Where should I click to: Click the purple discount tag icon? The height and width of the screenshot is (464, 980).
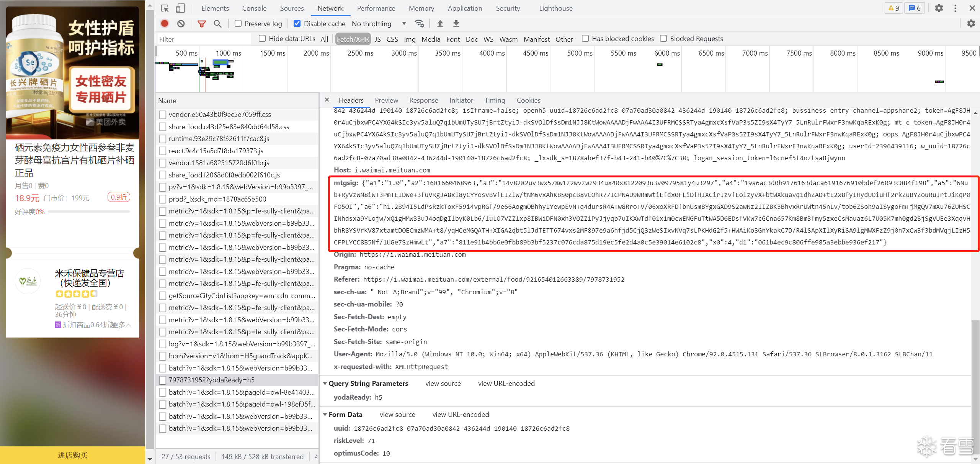point(58,325)
